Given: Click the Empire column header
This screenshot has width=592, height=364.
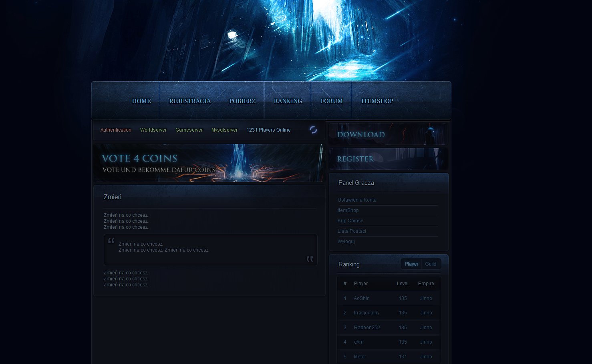Looking at the screenshot, I should [x=426, y=284].
